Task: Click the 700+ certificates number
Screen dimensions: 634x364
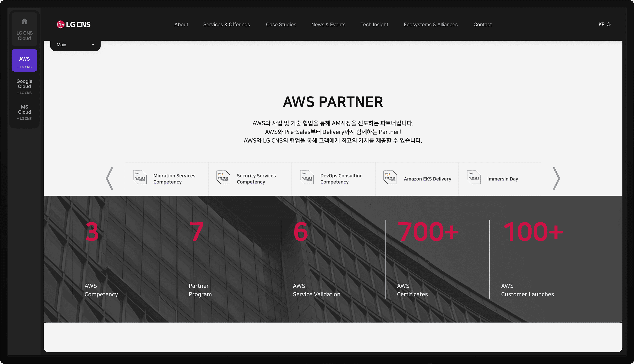Action: coord(428,232)
